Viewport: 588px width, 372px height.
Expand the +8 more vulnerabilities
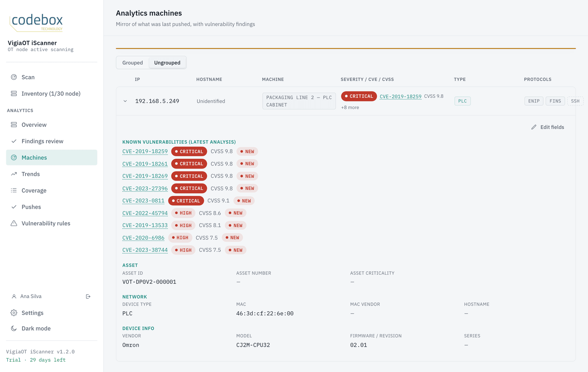pos(350,107)
